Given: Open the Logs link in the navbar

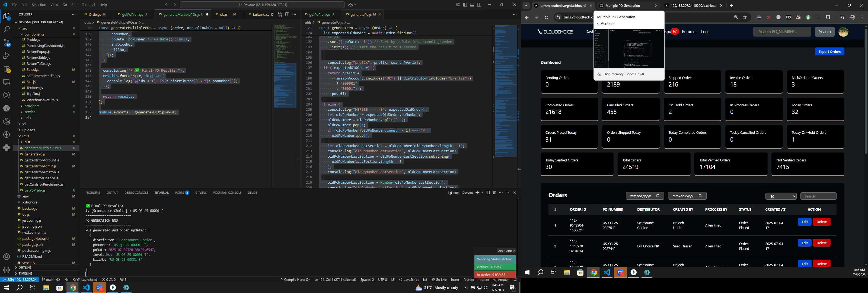Looking at the screenshot, I should (x=705, y=32).
